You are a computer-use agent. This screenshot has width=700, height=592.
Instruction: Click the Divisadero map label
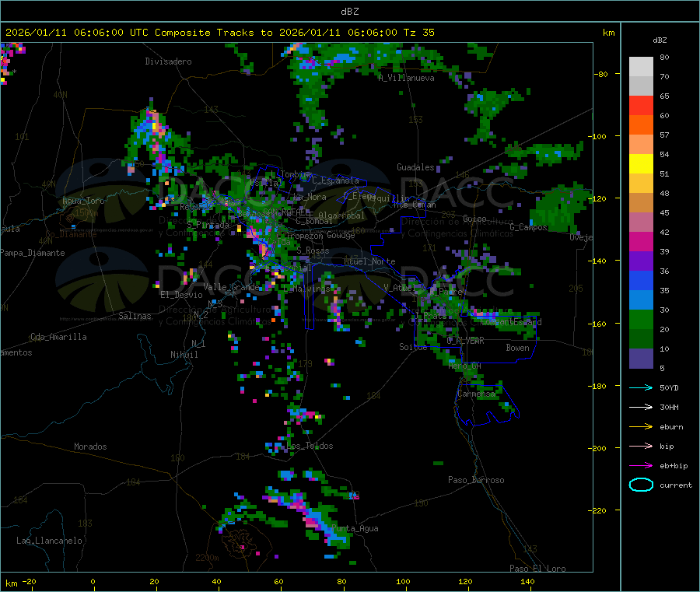(x=168, y=61)
